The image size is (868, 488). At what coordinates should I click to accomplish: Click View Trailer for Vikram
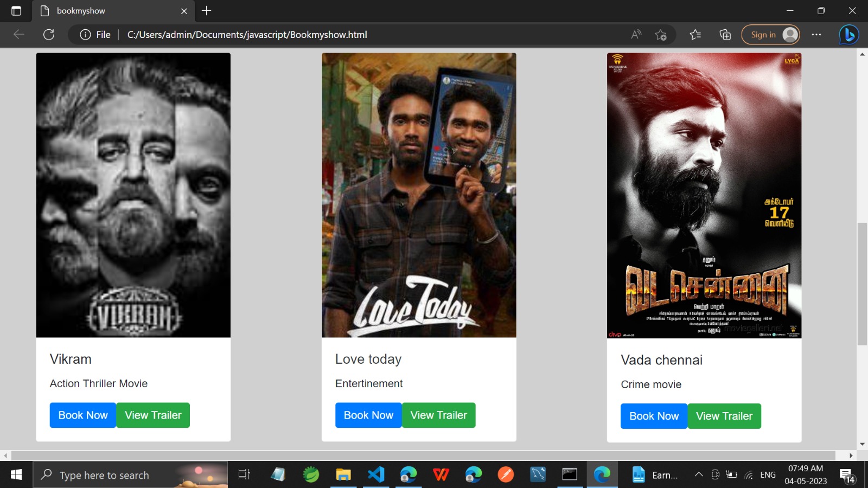[153, 415]
